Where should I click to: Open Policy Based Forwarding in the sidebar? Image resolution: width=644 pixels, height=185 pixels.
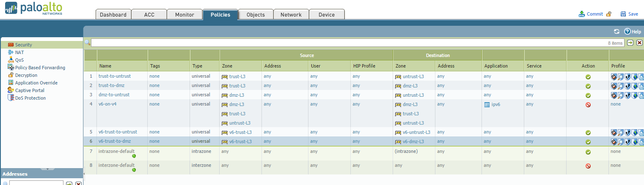coord(40,68)
